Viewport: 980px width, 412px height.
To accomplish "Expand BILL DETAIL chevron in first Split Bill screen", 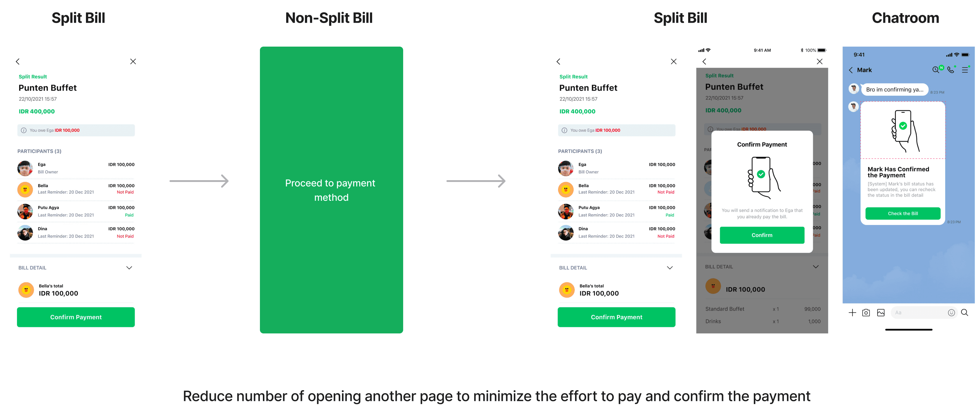I will coord(129,268).
